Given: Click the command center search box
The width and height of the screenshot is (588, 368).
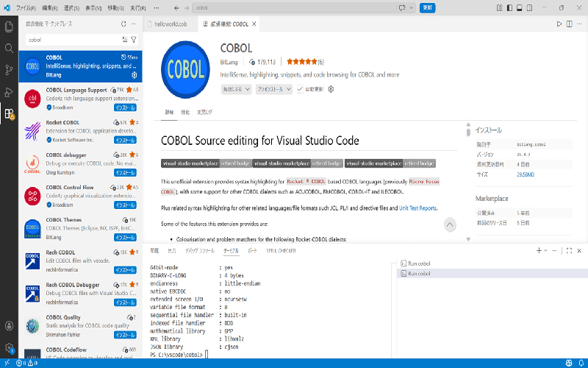Looking at the screenshot, I should (x=295, y=7).
